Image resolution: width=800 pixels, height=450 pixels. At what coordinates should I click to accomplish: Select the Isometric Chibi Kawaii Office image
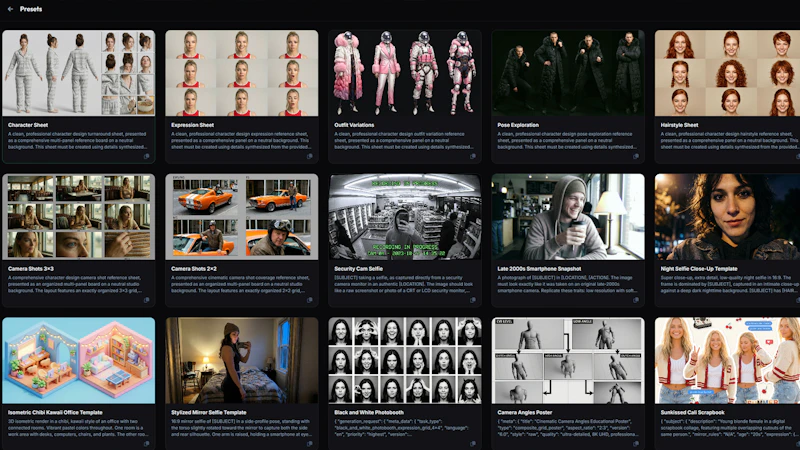[x=79, y=361]
